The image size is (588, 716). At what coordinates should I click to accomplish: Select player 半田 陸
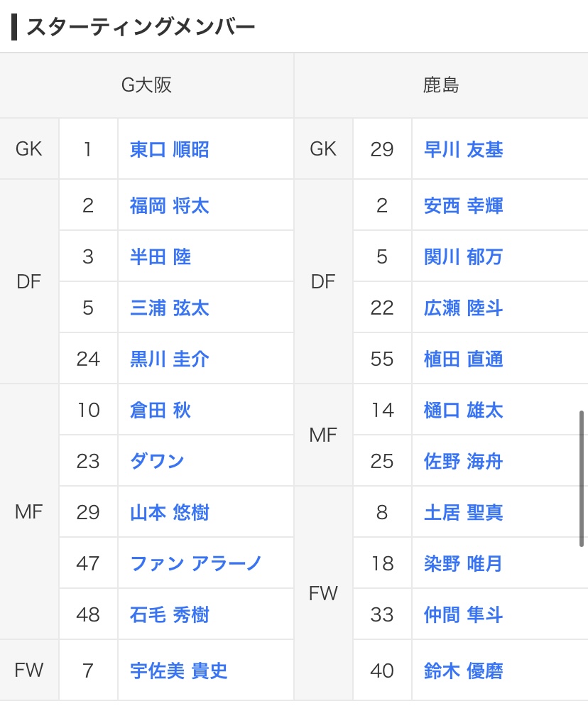pyautogui.click(x=160, y=256)
